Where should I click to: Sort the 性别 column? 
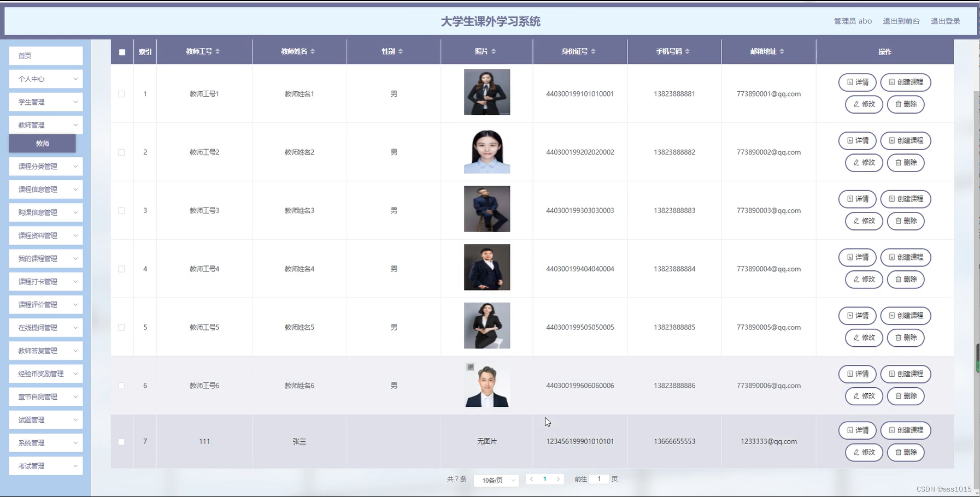point(402,51)
